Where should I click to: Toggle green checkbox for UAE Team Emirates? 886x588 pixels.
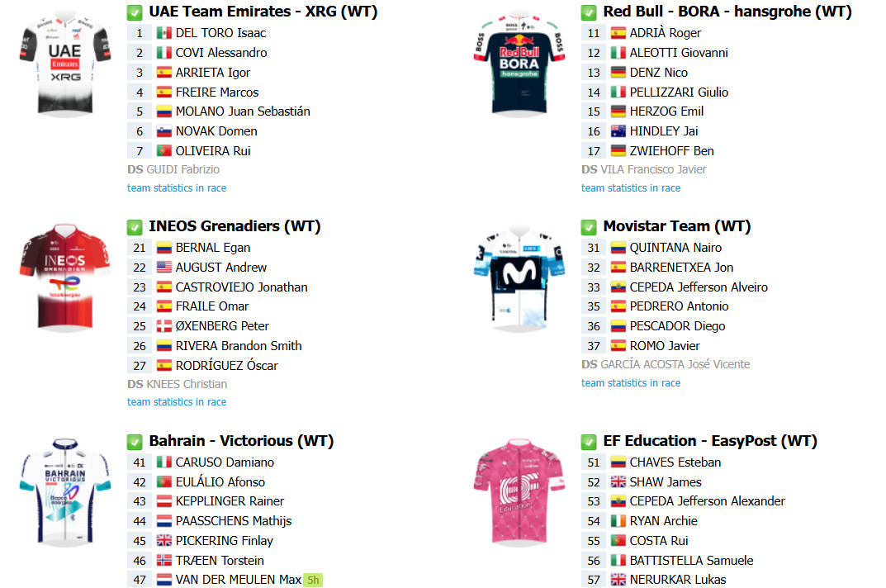pos(135,12)
